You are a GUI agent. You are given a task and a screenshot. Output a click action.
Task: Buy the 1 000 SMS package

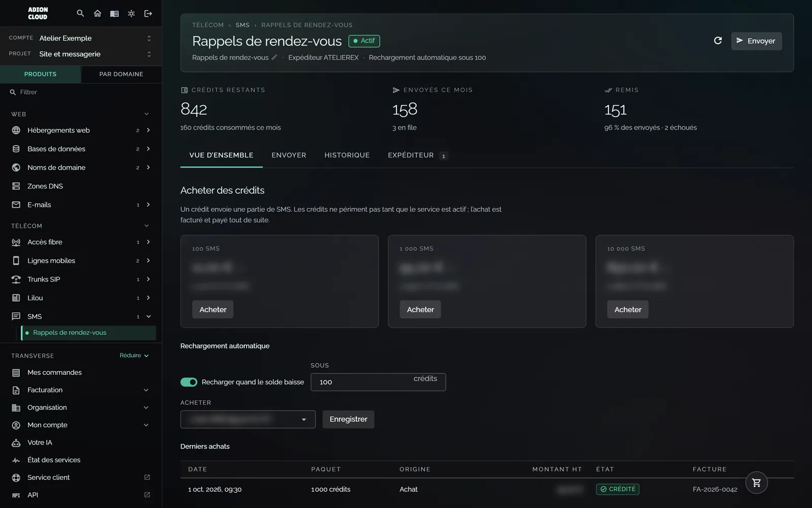[420, 309]
